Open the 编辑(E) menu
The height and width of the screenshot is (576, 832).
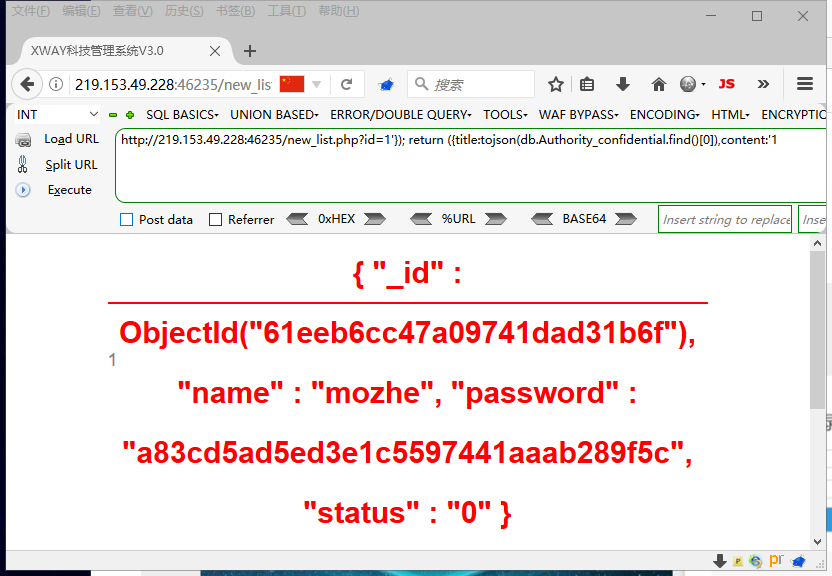click(x=81, y=11)
